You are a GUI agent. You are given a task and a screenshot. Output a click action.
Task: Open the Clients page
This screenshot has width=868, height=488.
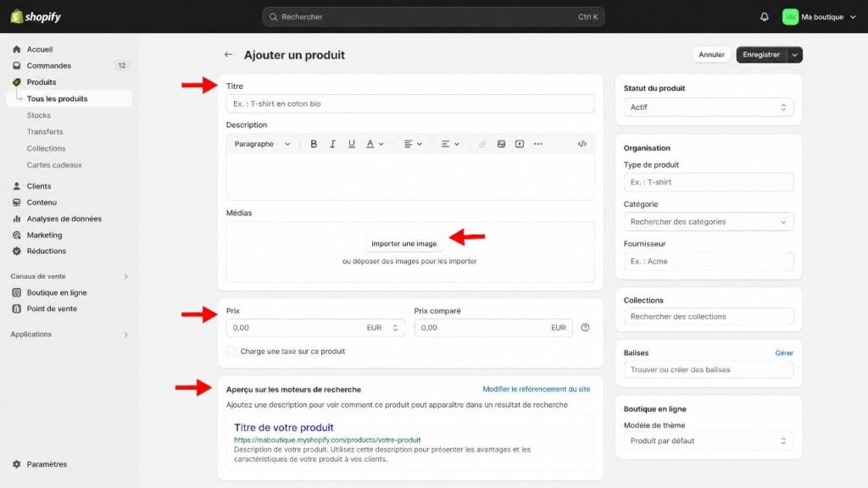pyautogui.click(x=39, y=186)
